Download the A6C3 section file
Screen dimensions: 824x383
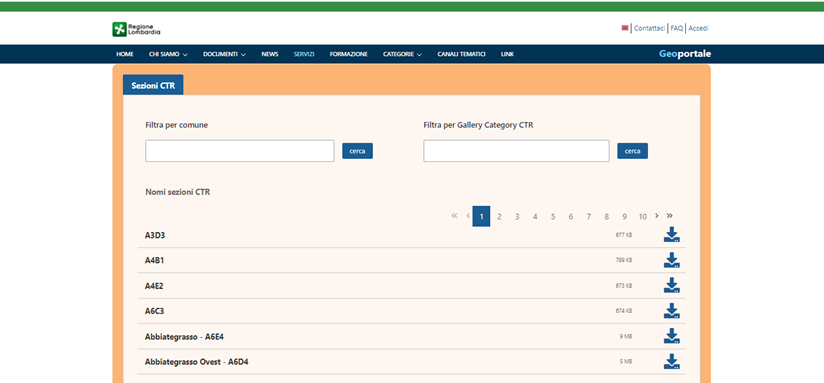[672, 310]
